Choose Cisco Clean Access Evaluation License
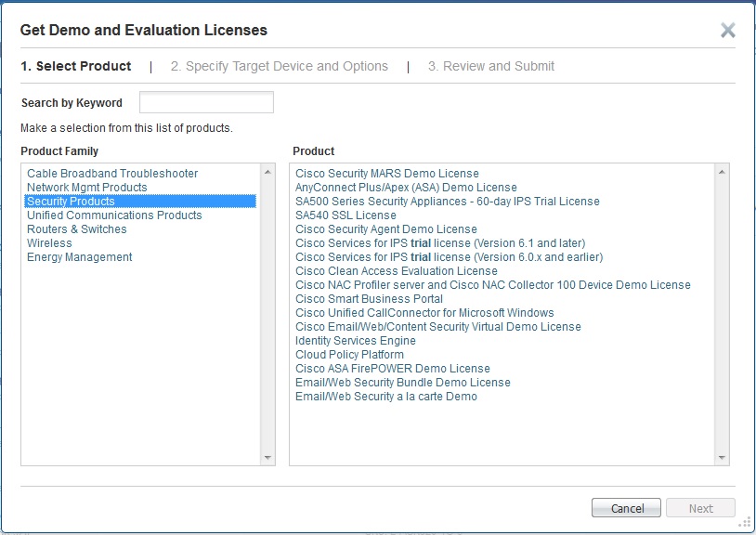 click(397, 271)
